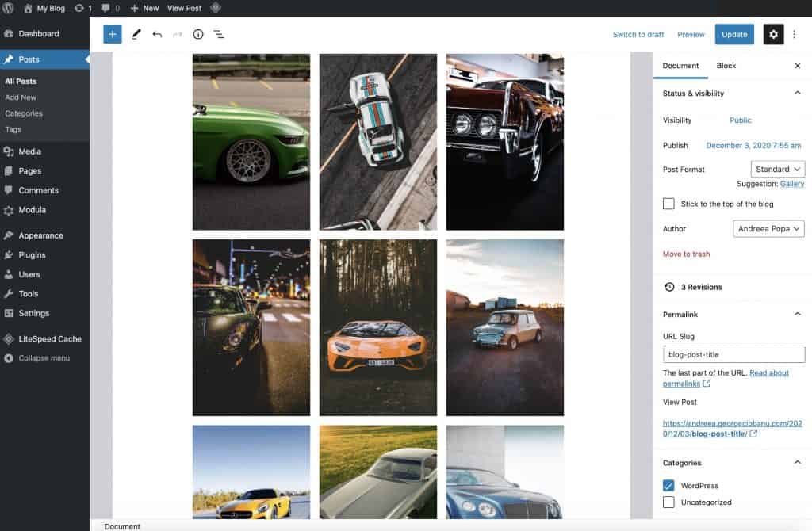Click the Update button
The height and width of the screenshot is (531, 812).
[x=734, y=34]
